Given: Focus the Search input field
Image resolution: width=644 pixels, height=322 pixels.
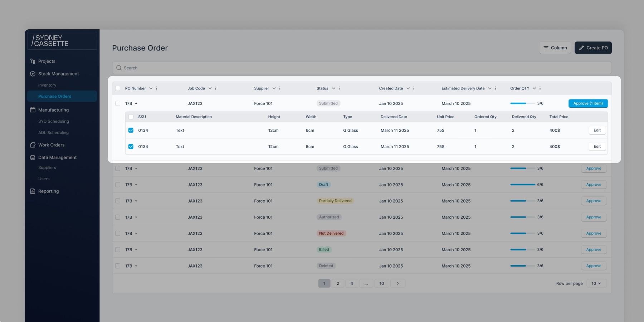Looking at the screenshot, I should pyautogui.click(x=362, y=68).
